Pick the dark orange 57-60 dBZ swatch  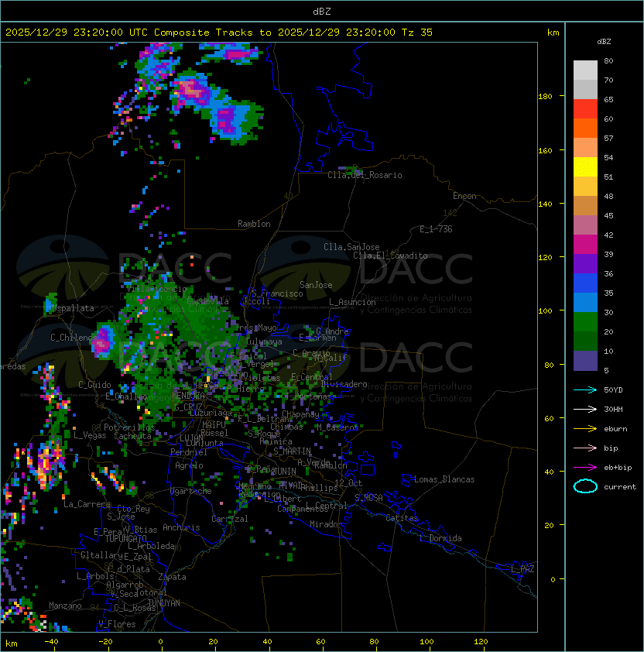pyautogui.click(x=585, y=128)
